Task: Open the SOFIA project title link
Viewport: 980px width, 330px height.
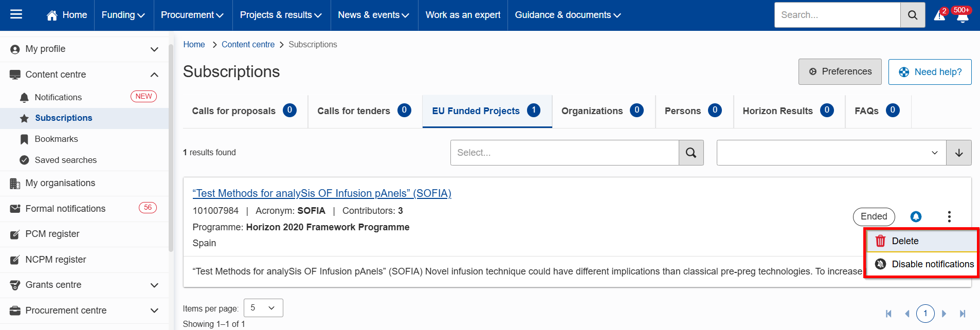Action: click(x=322, y=193)
